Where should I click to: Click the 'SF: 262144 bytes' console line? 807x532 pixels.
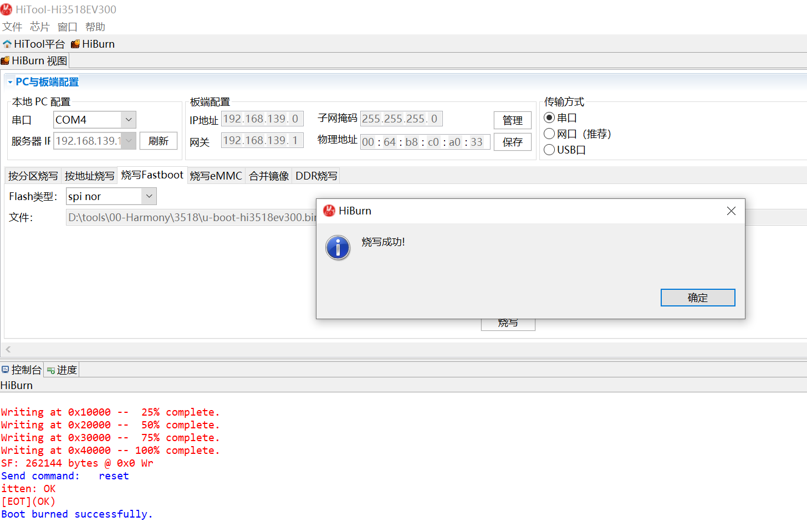pos(77,463)
